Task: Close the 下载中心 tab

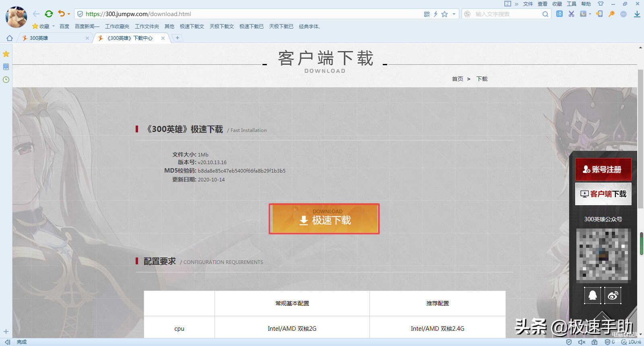Action: point(163,38)
